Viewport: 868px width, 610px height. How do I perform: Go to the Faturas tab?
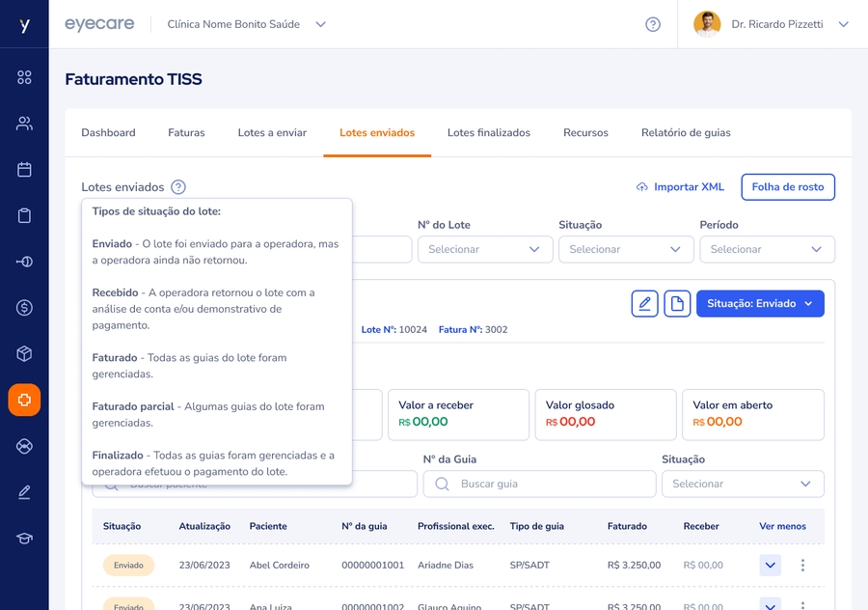[186, 133]
